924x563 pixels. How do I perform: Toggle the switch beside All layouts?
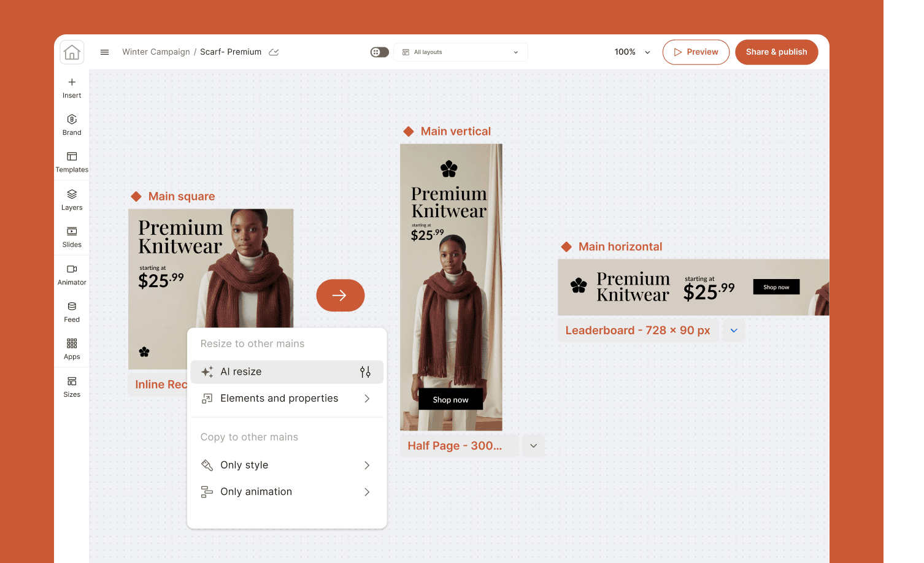click(379, 52)
